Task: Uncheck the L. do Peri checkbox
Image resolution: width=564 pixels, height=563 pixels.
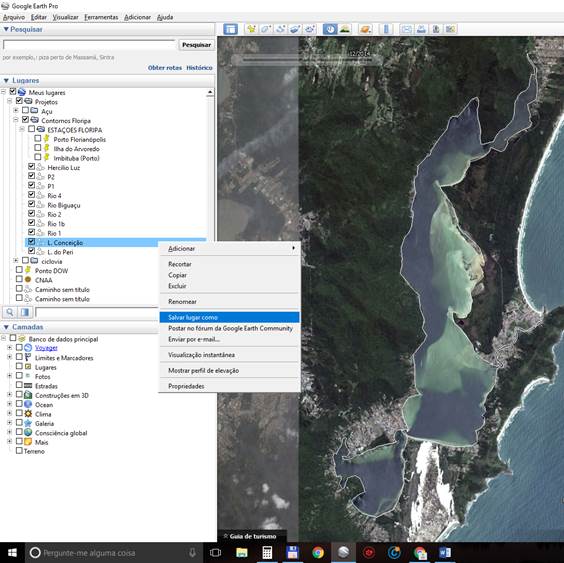Action: click(31, 251)
